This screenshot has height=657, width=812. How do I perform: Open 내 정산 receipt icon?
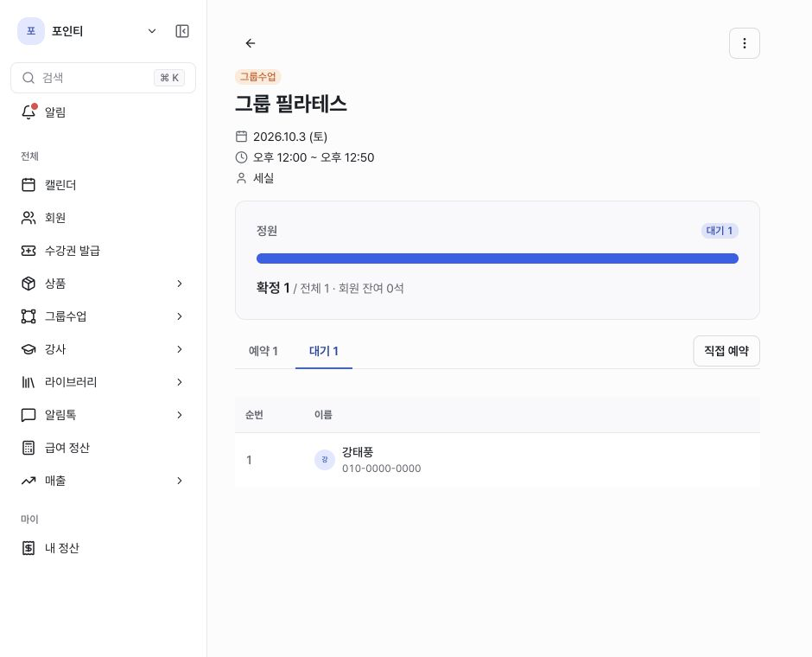click(x=29, y=548)
